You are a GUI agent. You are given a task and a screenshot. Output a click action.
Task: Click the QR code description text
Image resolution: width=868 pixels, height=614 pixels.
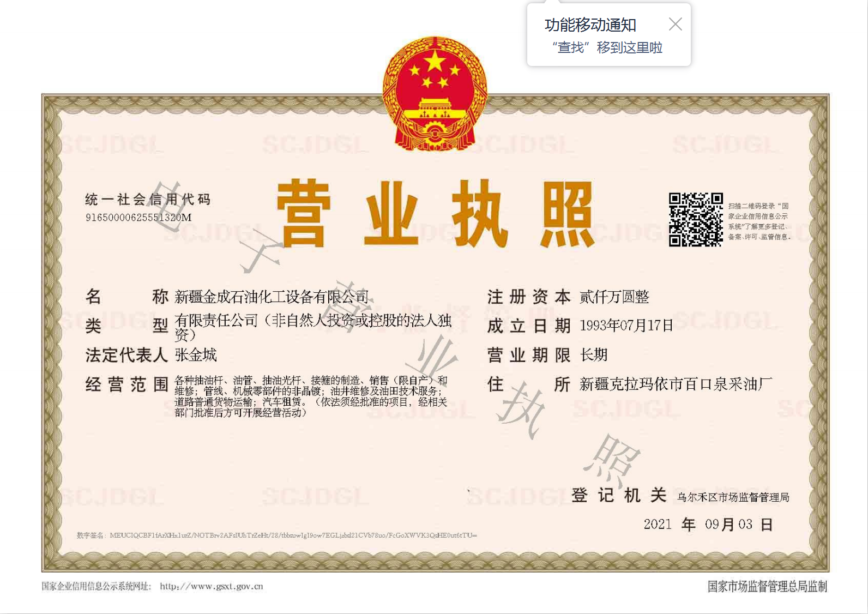[759, 221]
